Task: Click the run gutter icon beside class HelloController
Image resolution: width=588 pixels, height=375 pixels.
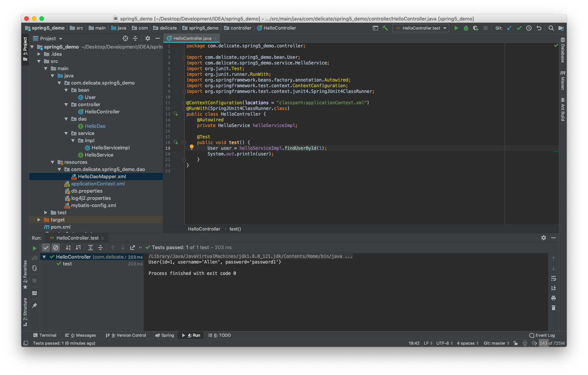Action: coord(176,114)
